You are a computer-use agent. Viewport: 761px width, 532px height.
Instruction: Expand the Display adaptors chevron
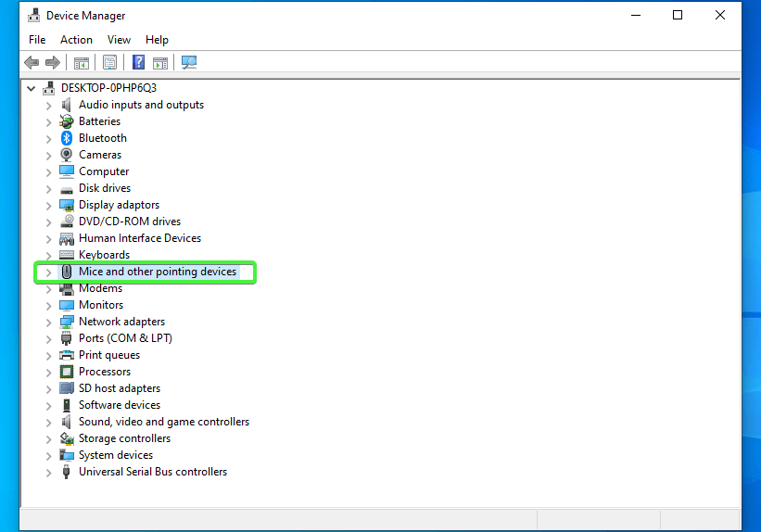pyautogui.click(x=48, y=206)
